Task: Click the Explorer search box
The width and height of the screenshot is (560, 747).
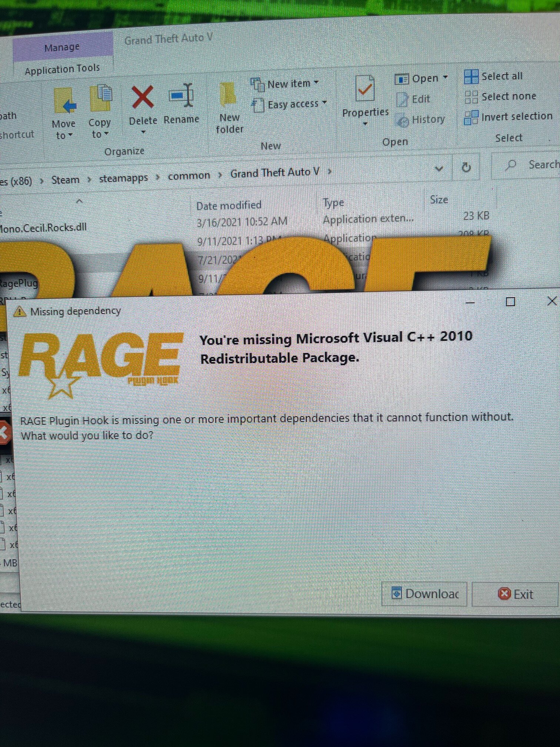Action: click(x=527, y=165)
